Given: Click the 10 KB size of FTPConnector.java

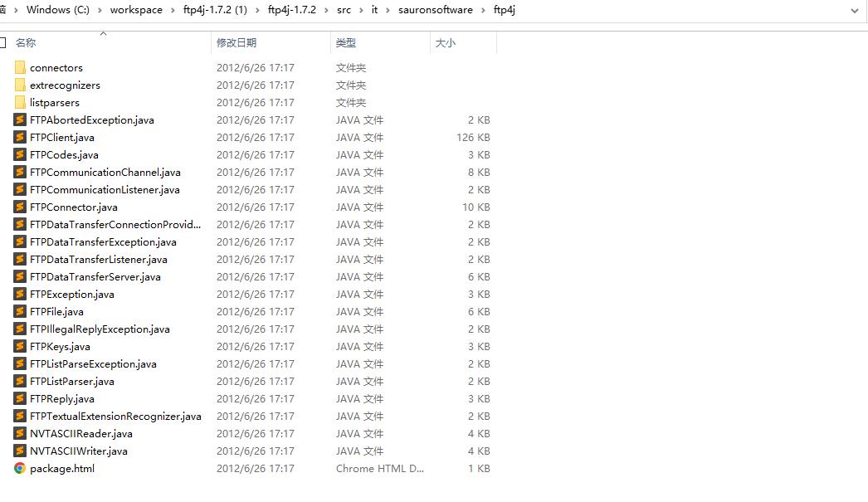Looking at the screenshot, I should pyautogui.click(x=476, y=207).
